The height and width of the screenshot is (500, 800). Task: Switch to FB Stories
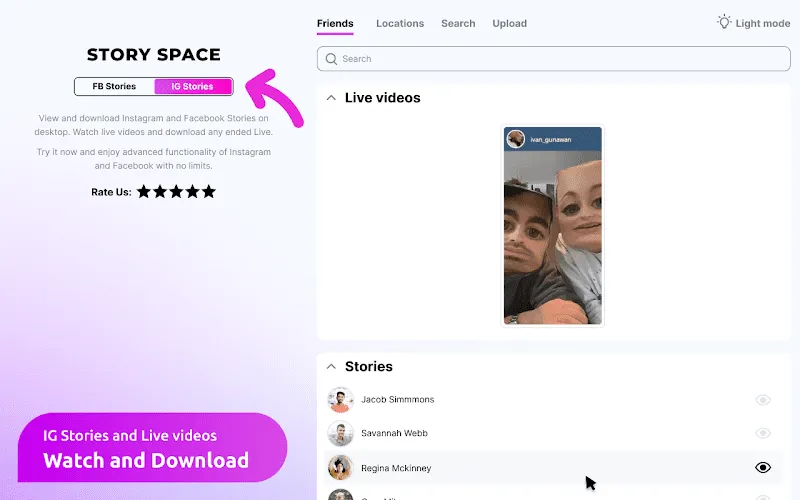tap(114, 87)
